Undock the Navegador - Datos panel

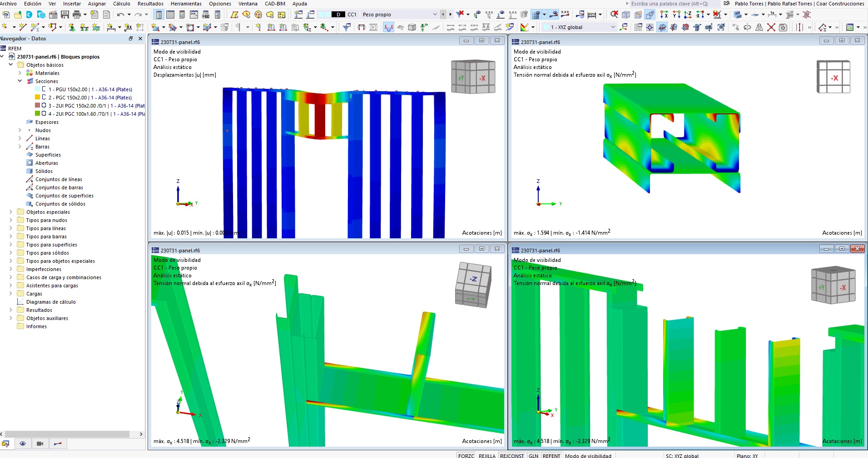point(131,39)
